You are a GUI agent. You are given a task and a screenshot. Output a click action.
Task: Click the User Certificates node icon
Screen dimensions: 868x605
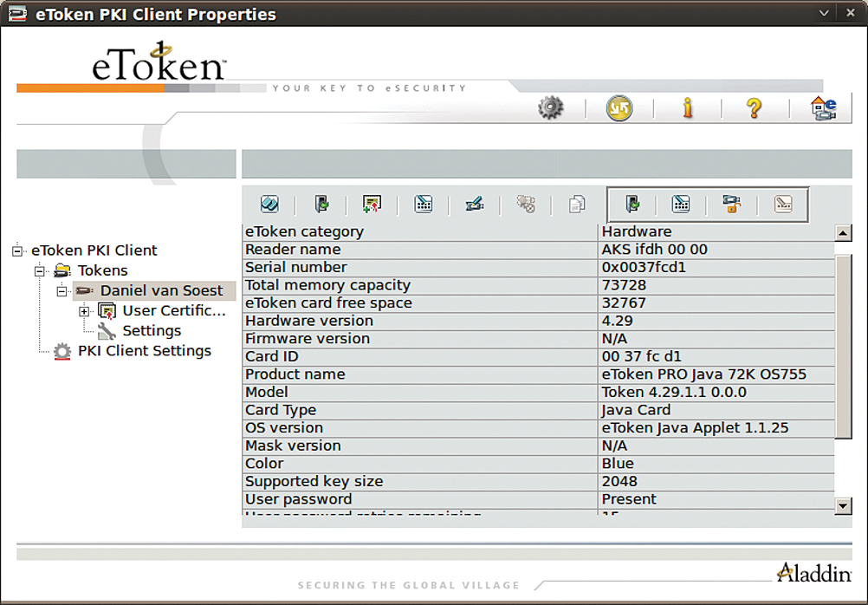click(107, 311)
